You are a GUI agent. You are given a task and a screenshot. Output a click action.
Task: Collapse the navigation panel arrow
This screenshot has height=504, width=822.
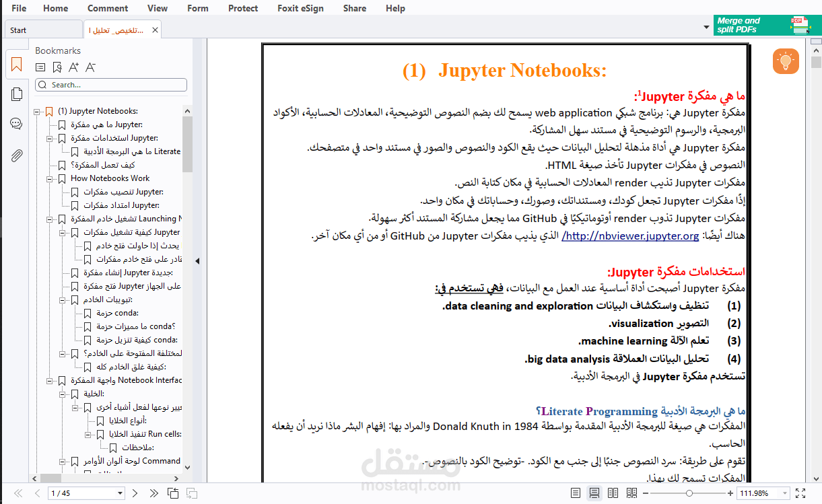click(x=197, y=260)
